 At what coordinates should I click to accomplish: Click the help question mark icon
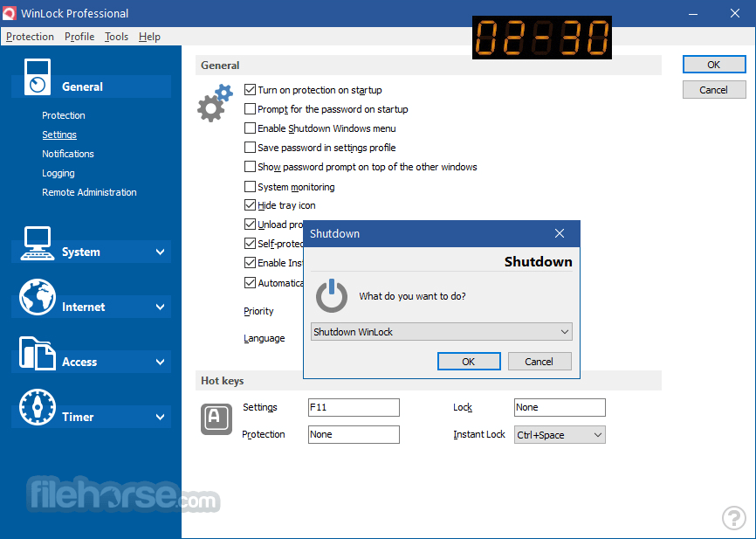(734, 518)
